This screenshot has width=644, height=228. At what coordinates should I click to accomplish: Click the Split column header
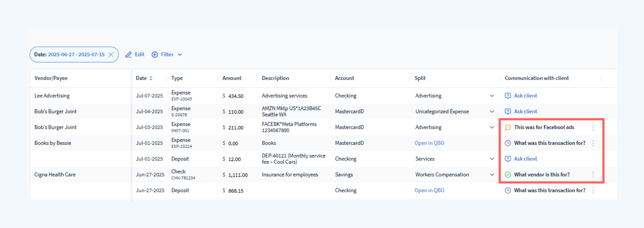tap(420, 78)
